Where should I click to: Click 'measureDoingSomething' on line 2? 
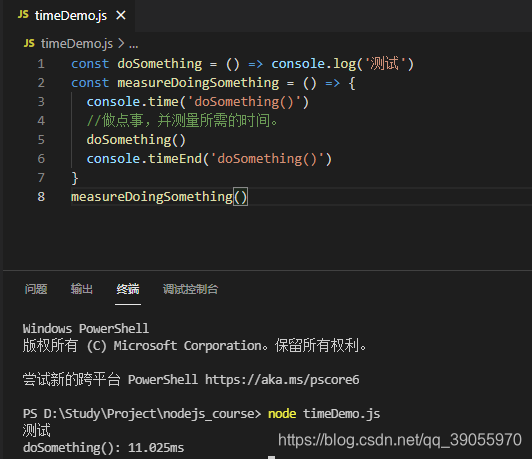coord(198,83)
